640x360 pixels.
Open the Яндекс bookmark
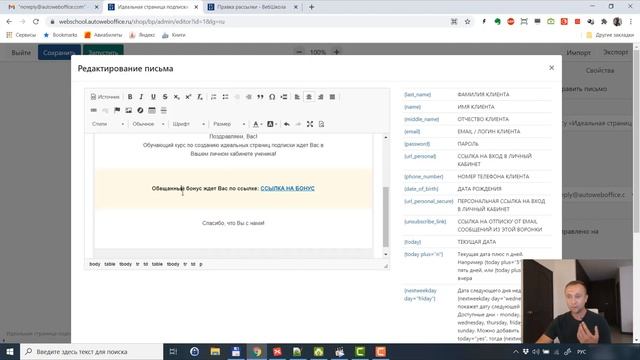pos(142,35)
